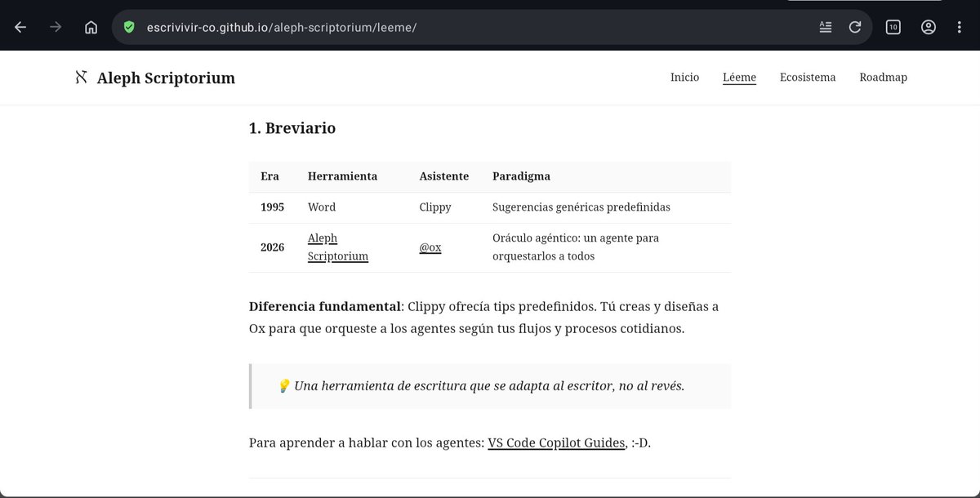Image resolution: width=980 pixels, height=498 pixels.
Task: Reload the page with the refresh icon
Action: coord(855,27)
